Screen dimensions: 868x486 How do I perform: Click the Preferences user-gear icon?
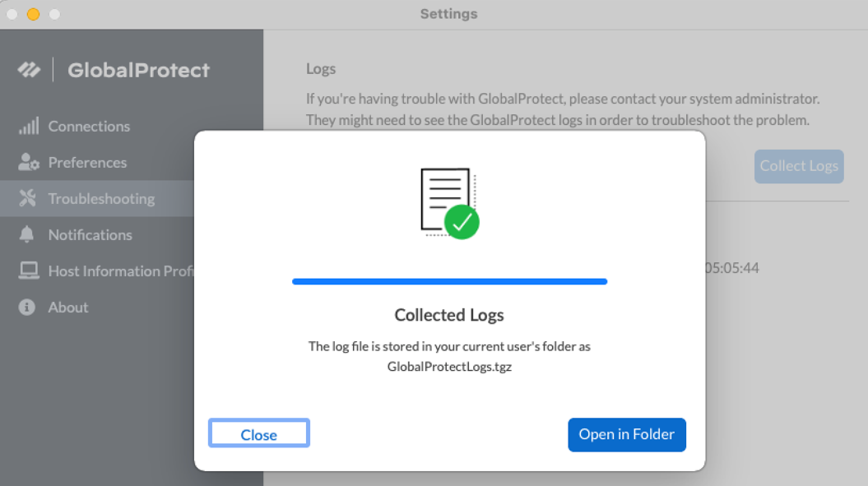click(x=29, y=162)
